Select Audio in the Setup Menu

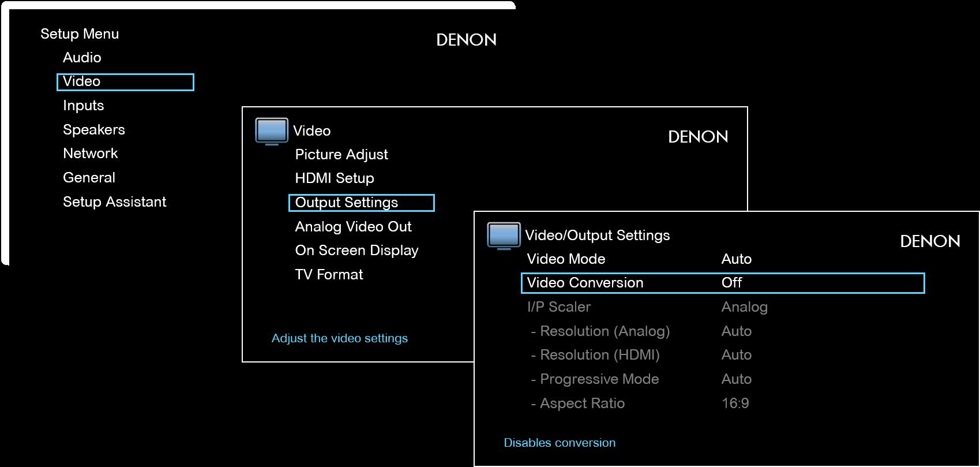[x=82, y=58]
